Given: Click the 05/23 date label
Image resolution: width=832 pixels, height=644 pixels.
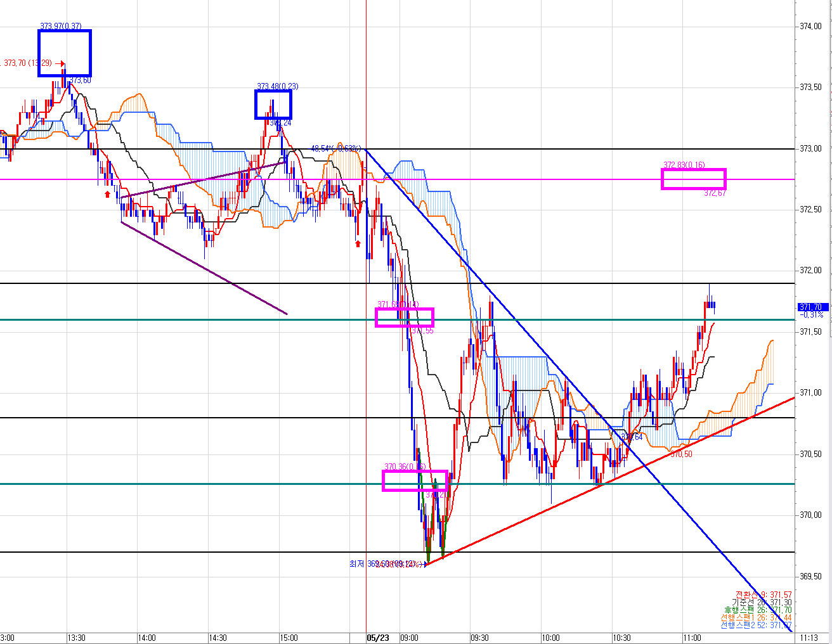Looking at the screenshot, I should point(379,638).
